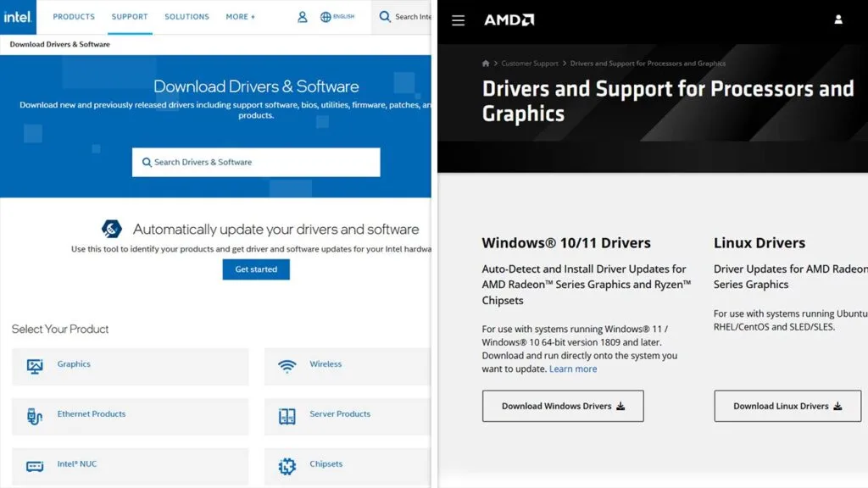Click the Get started button
This screenshot has width=868, height=488.
[x=256, y=269]
